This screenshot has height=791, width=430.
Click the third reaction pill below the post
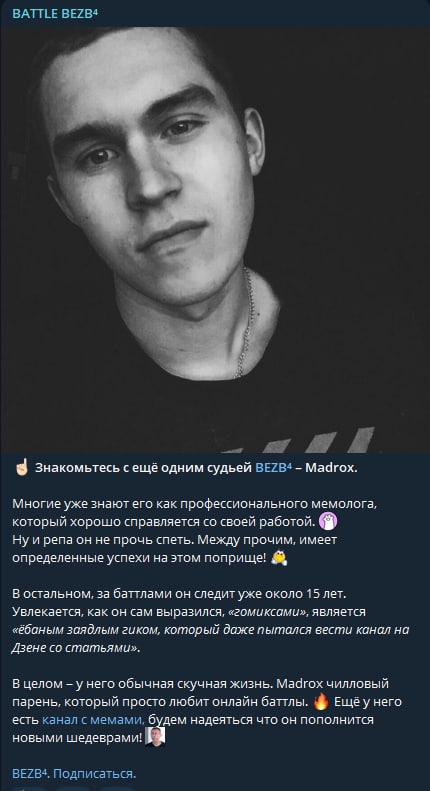coord(116,788)
